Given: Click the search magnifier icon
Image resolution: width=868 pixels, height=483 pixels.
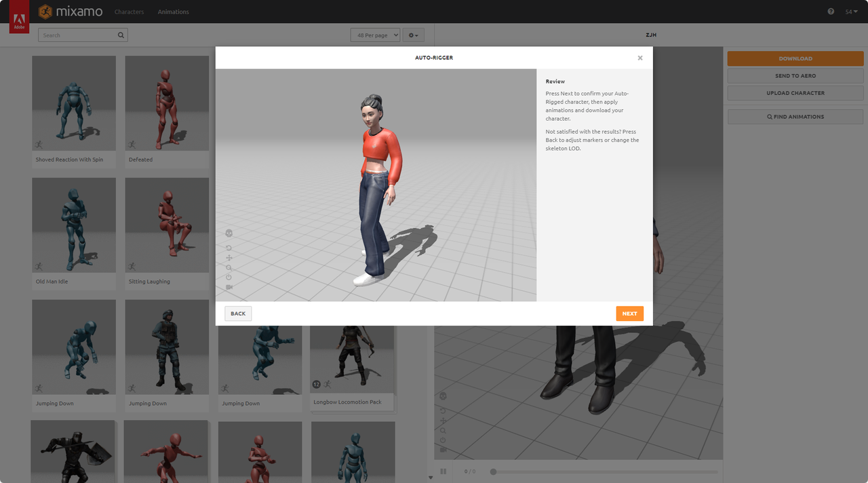Looking at the screenshot, I should 121,35.
